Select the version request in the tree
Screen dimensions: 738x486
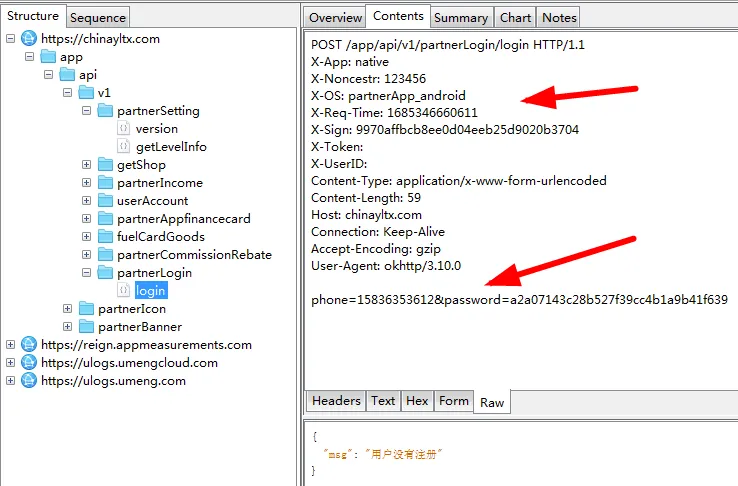[x=157, y=128]
